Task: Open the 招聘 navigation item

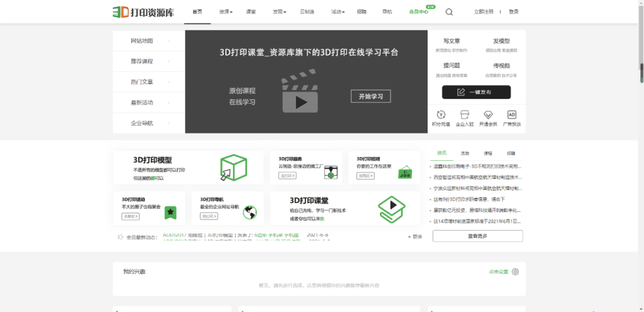Action: click(362, 12)
